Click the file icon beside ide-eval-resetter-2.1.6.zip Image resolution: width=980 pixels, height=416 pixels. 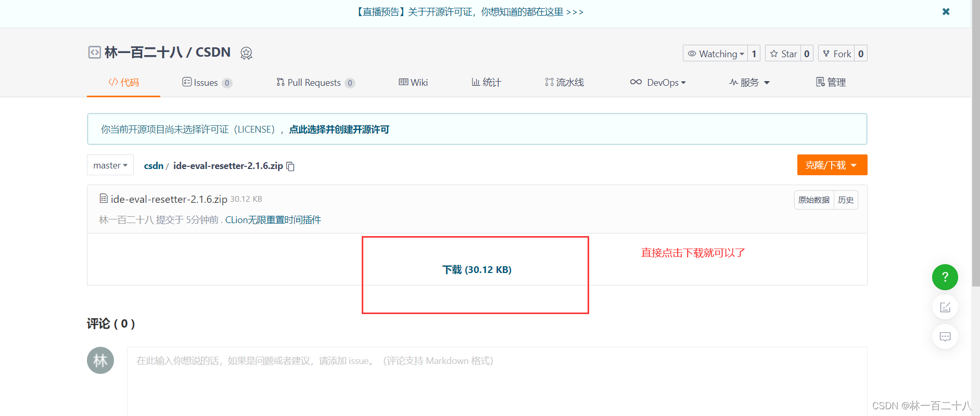point(104,199)
